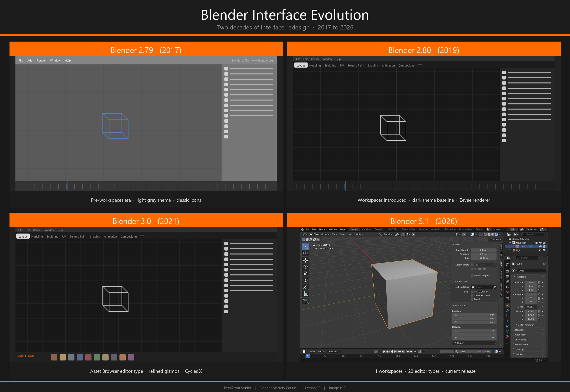This screenshot has height=392, width=570.
Task: Toggle the Local Camera checkbox
Action: point(472,265)
